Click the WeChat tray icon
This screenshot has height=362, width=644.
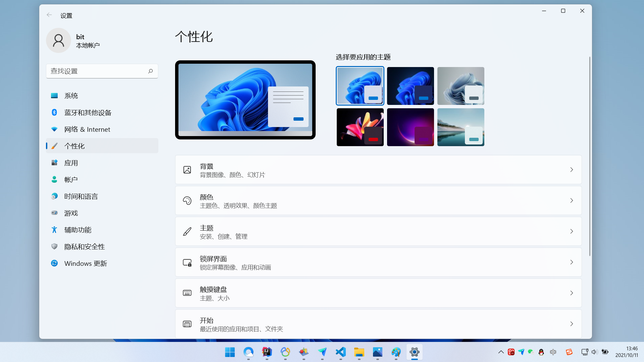[x=531, y=352]
